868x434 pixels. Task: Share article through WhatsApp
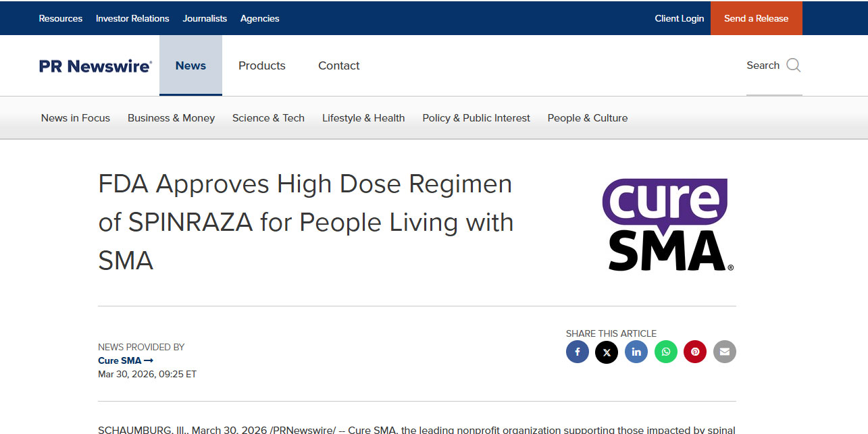point(665,352)
